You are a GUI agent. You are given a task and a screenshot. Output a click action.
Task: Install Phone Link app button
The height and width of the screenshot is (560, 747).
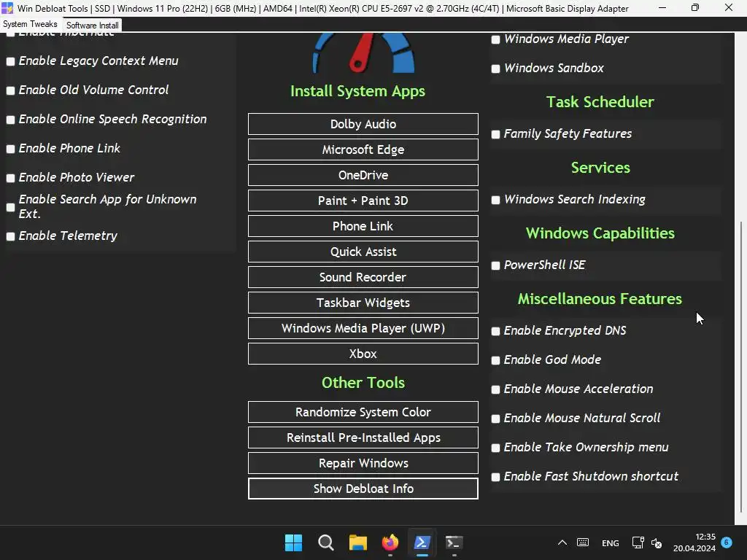tap(363, 226)
